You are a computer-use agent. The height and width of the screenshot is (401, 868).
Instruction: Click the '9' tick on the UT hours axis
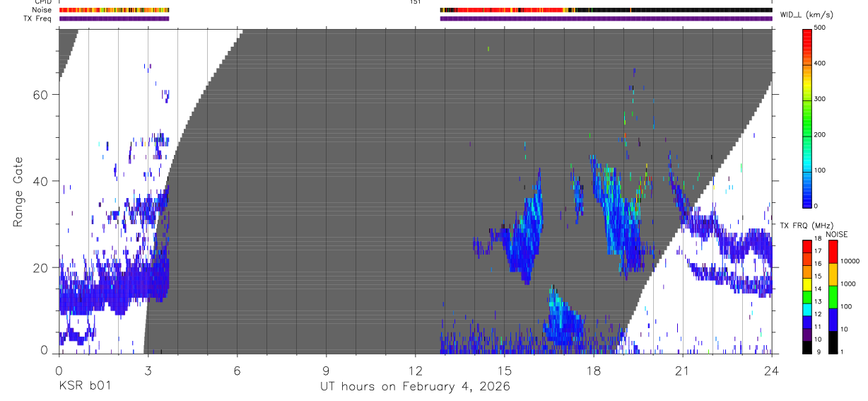tap(326, 369)
